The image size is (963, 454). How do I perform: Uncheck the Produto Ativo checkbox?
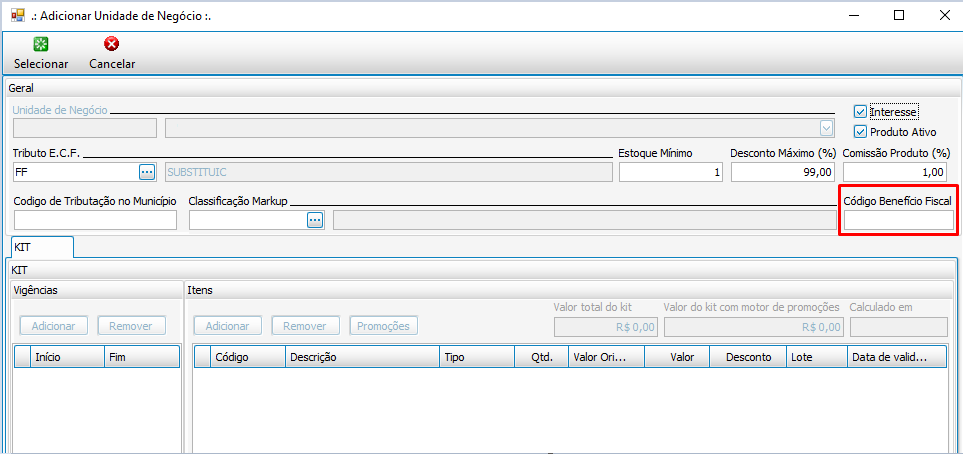[860, 131]
